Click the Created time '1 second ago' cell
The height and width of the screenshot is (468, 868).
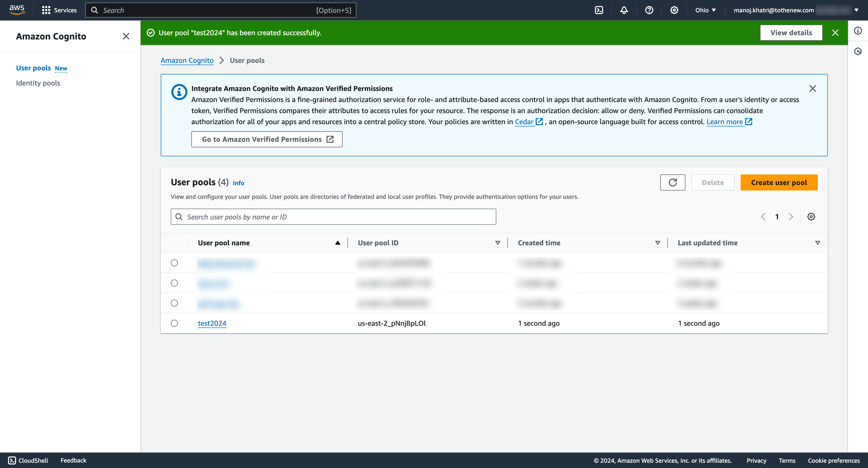(538, 323)
